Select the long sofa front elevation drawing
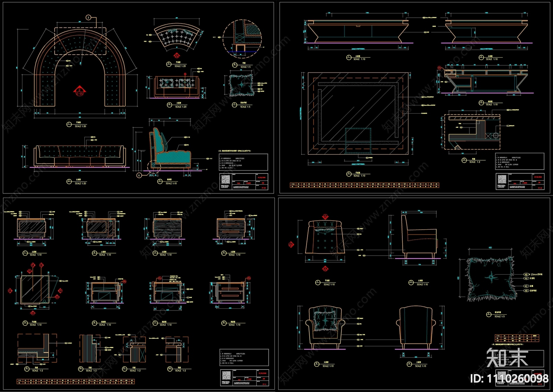Viewport: 553px width, 392px height. [79, 156]
